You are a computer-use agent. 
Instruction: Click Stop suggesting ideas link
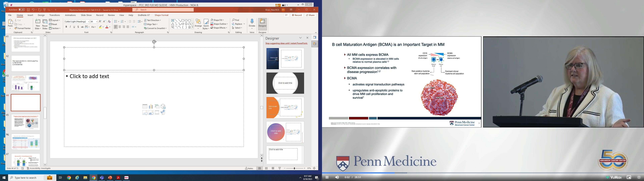286,43
